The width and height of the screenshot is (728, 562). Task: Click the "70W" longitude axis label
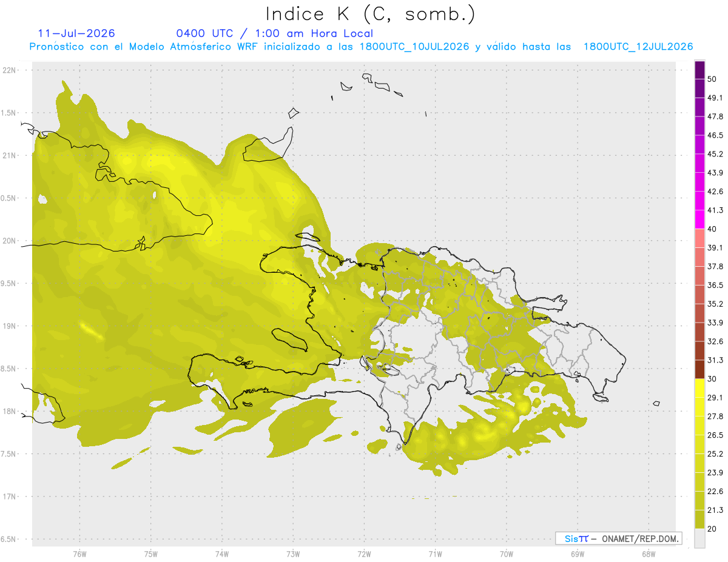[507, 554]
